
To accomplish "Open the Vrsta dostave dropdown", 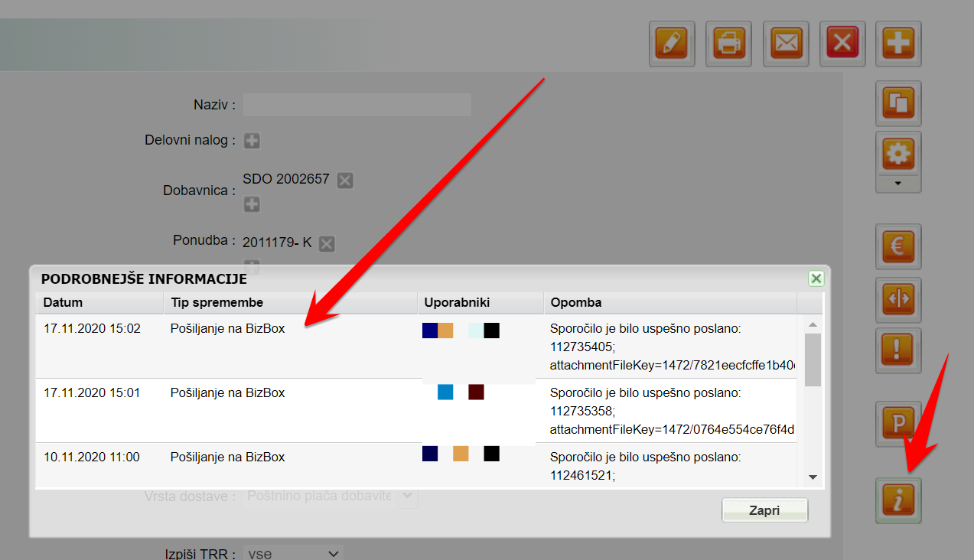I will coord(331,497).
